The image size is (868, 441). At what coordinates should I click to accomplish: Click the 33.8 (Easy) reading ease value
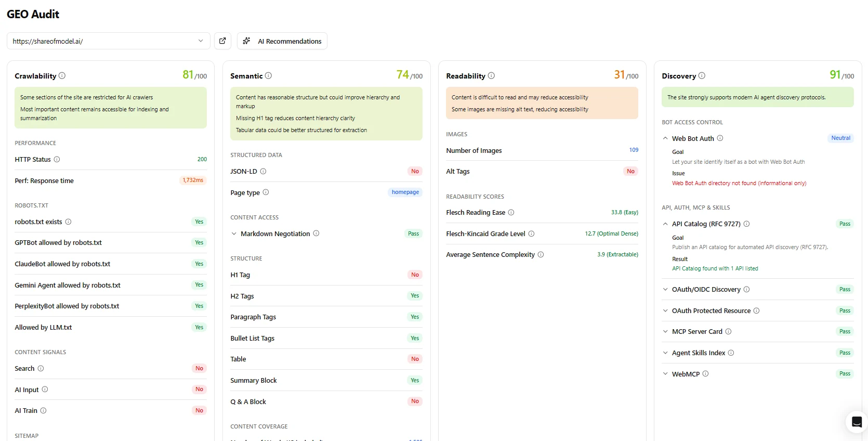pos(624,213)
